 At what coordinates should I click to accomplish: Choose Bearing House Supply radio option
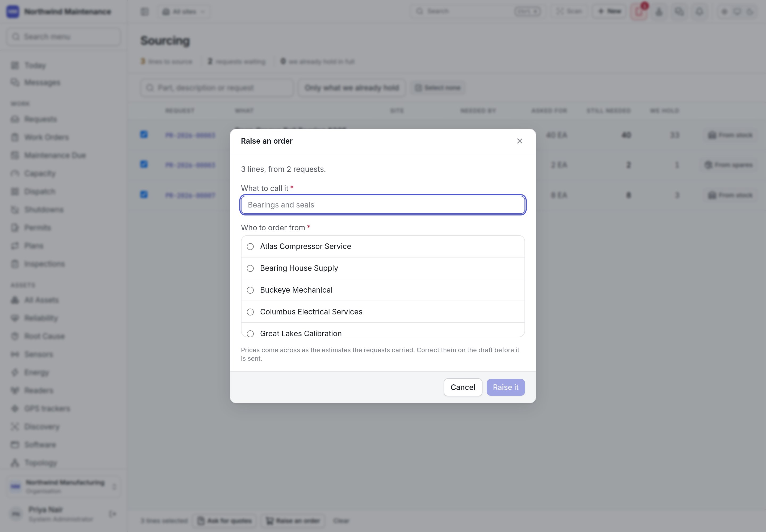pos(383,268)
